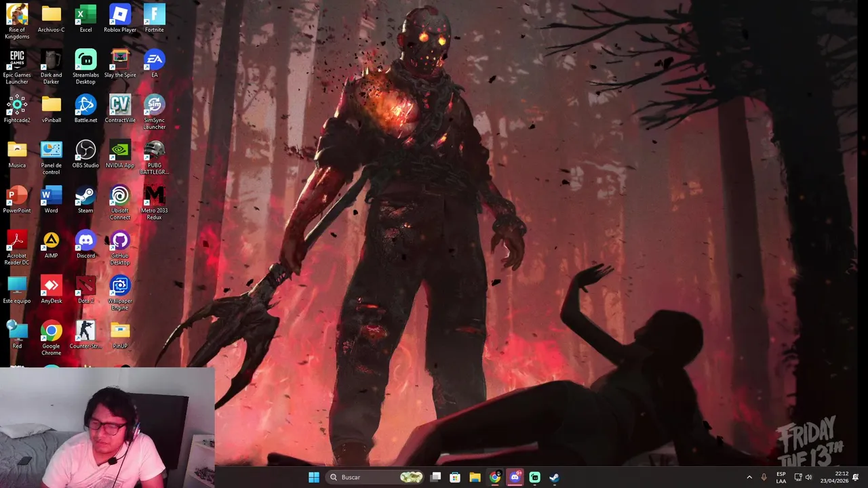The image size is (868, 488).
Task: Click the Buscar search box
Action: (376, 477)
